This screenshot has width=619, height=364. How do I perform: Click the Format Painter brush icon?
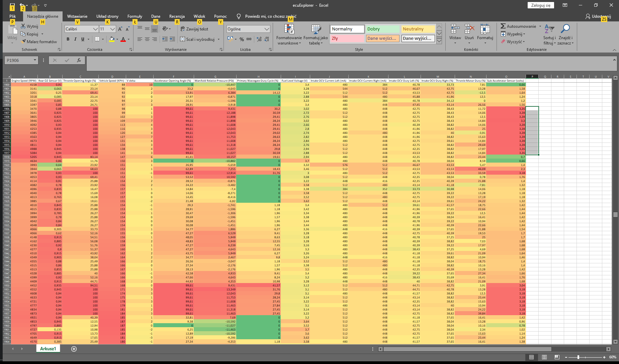[24, 42]
